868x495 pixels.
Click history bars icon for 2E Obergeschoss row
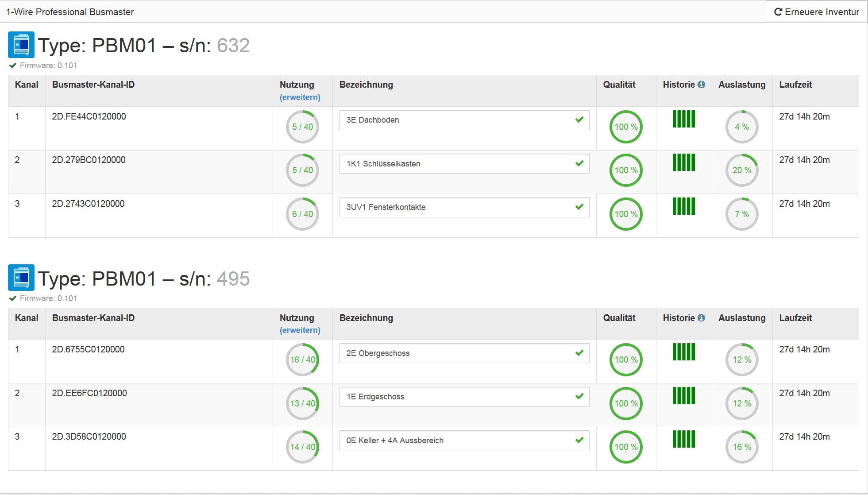[684, 352]
